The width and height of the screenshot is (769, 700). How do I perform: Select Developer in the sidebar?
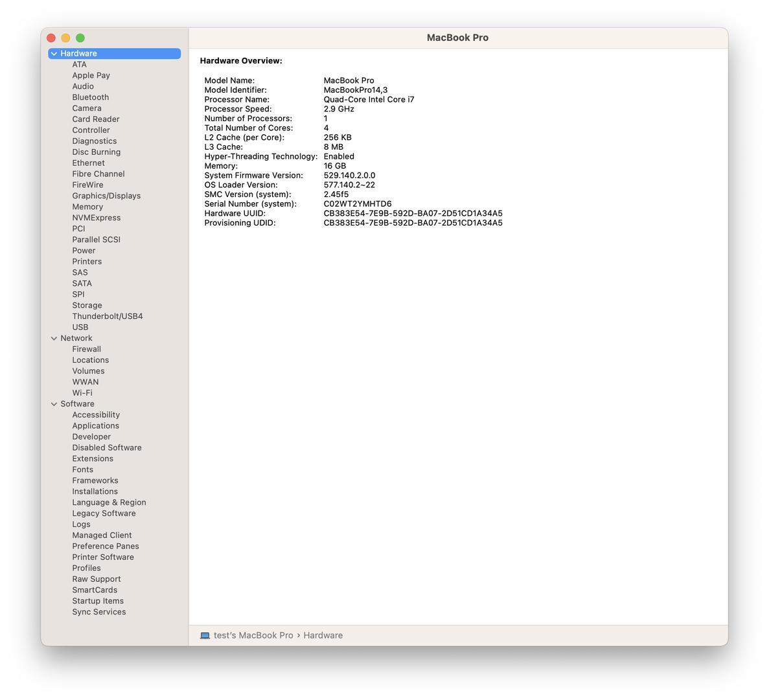pyautogui.click(x=91, y=437)
